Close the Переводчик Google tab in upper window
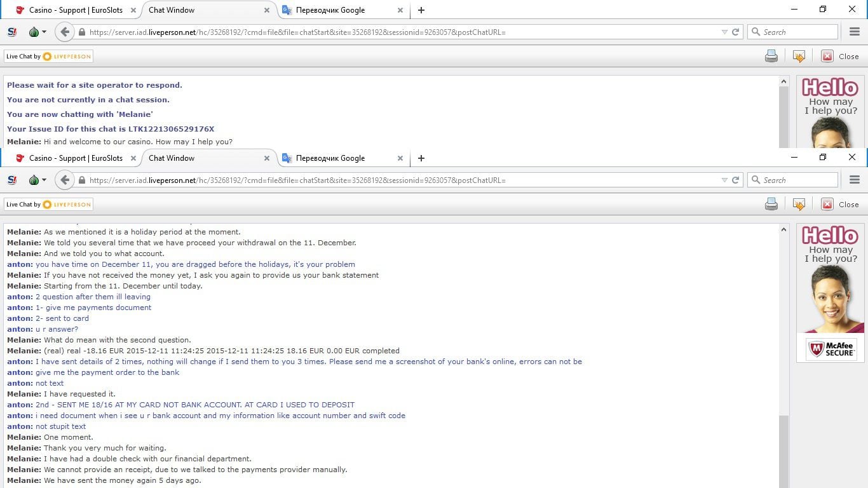 [400, 10]
